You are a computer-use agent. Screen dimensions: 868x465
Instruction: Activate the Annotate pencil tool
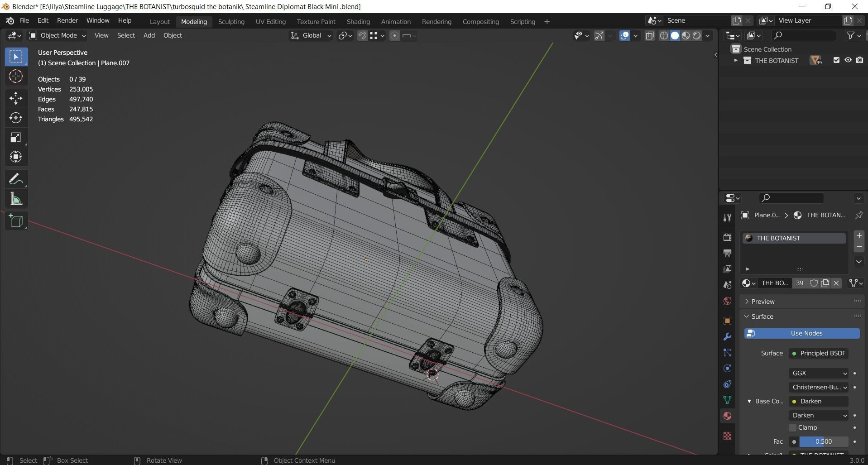(16, 179)
